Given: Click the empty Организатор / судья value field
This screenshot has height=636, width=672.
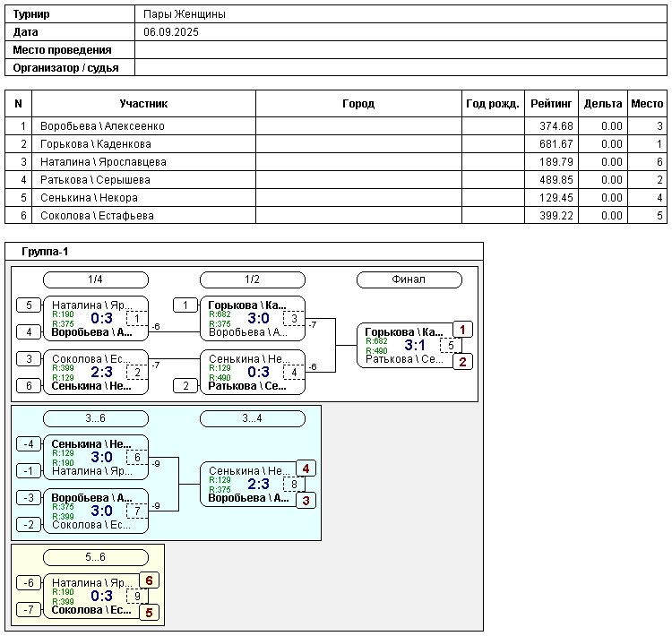Looking at the screenshot, I should click(400, 67).
